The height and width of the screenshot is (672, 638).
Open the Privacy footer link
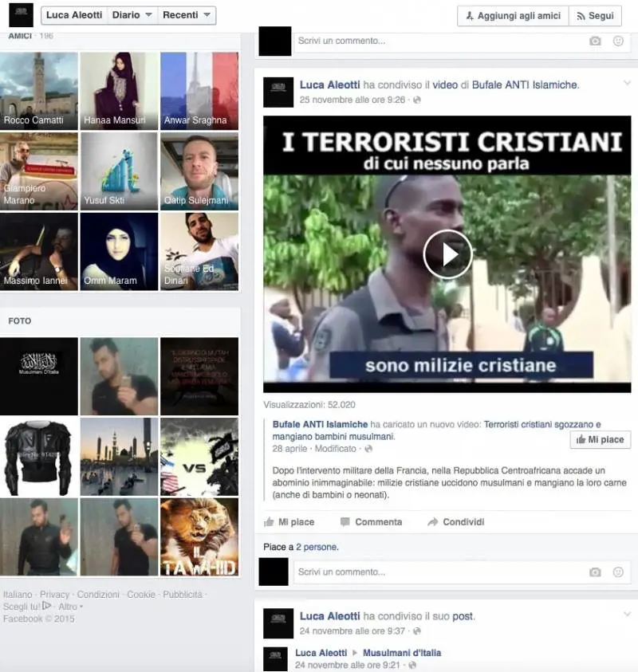pyautogui.click(x=54, y=595)
